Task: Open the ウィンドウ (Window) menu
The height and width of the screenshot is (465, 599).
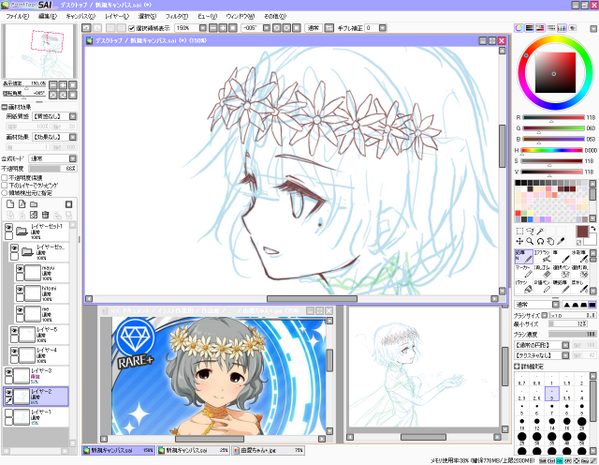Action: [x=240, y=16]
